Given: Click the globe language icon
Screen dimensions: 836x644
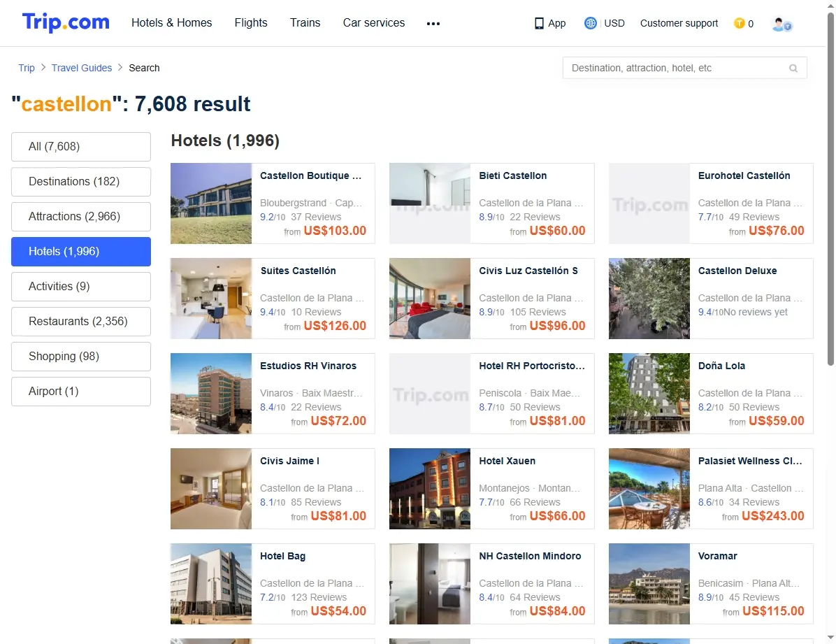Looking at the screenshot, I should (590, 23).
